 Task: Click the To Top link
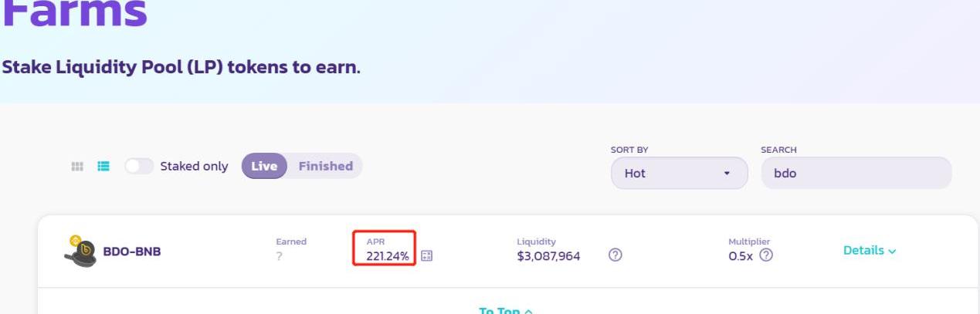(506, 310)
